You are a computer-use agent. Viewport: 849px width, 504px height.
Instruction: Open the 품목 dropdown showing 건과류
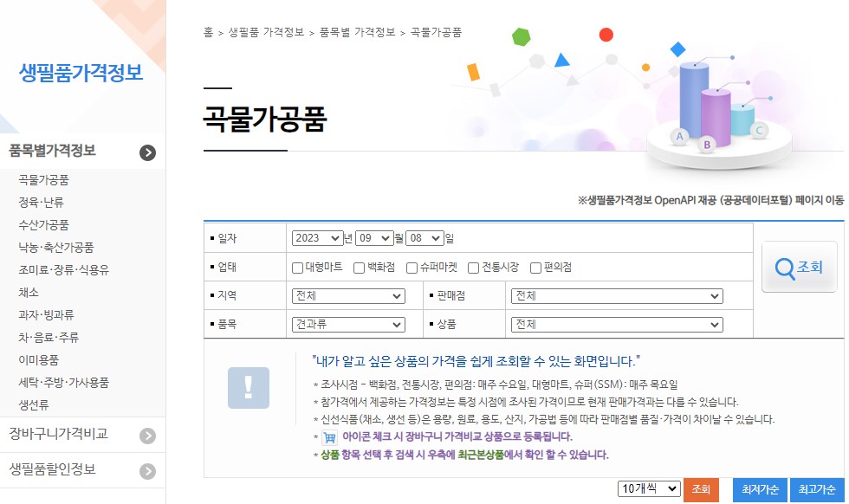pos(347,325)
